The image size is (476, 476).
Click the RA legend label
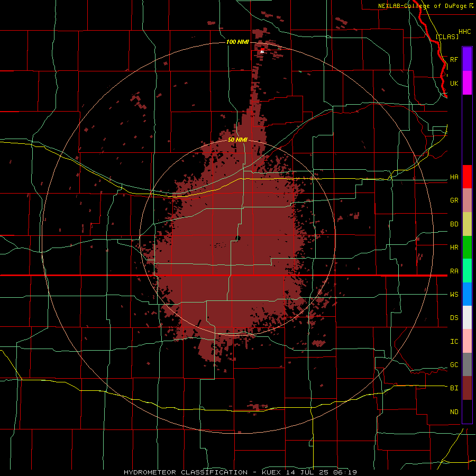pyautogui.click(x=454, y=271)
